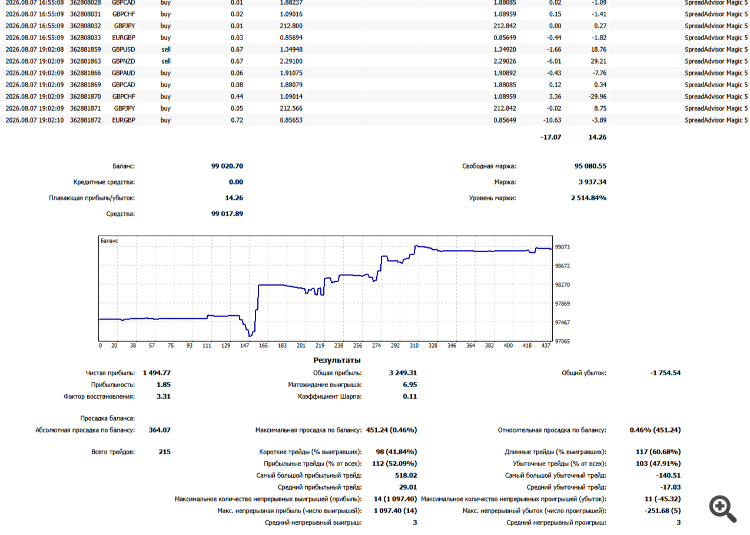Click the net profit value 1 494.77
Viewport: 750px width, 535px height.
click(x=156, y=372)
